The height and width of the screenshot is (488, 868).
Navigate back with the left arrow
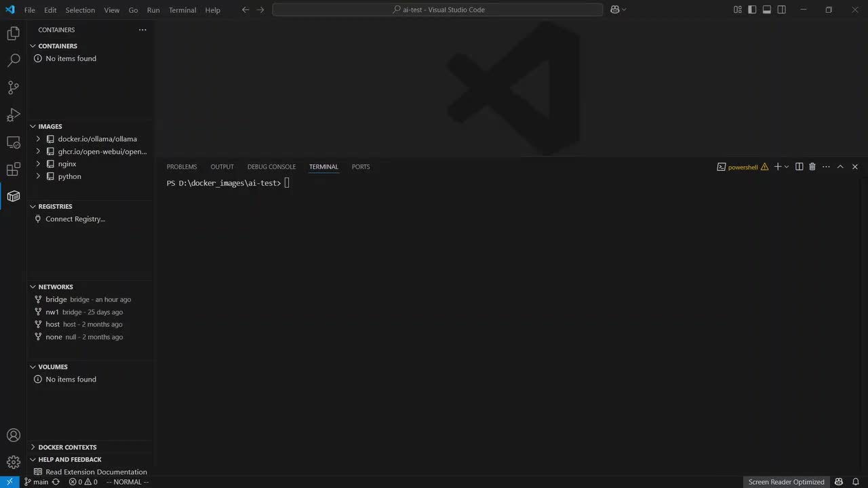tap(245, 9)
